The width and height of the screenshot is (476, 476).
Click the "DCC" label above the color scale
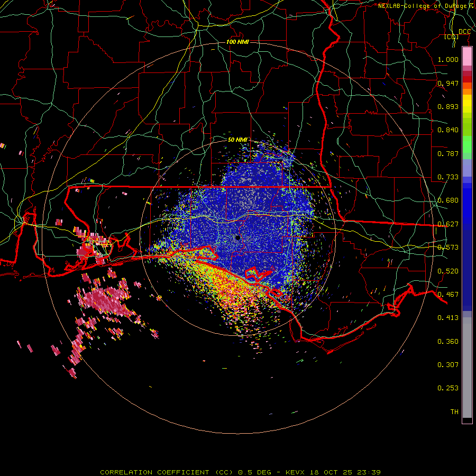click(x=465, y=32)
